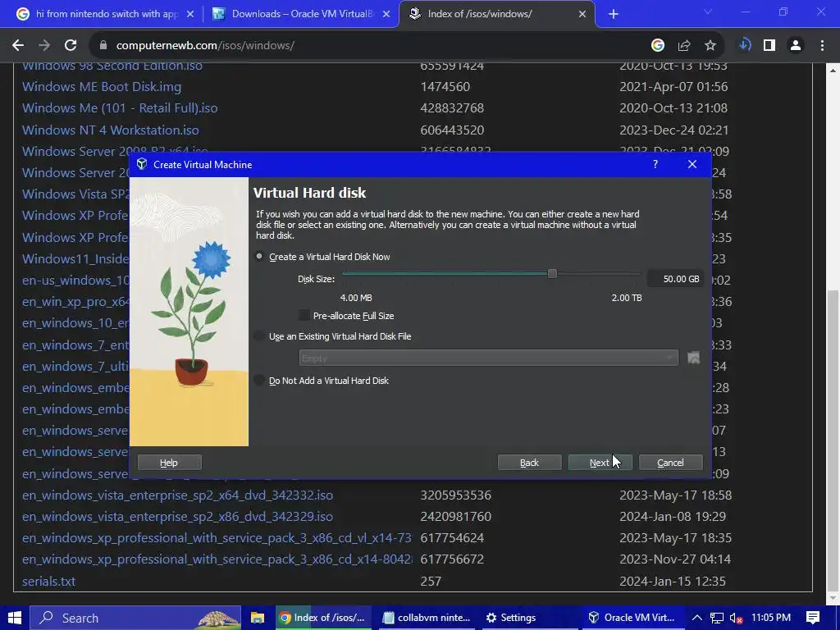
Task: Click Back in Create Virtual Machine
Action: tap(529, 463)
